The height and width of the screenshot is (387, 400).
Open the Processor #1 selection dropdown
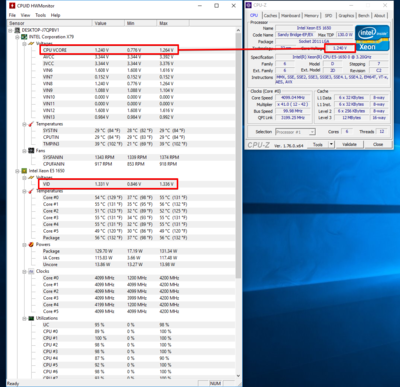pyautogui.click(x=295, y=132)
